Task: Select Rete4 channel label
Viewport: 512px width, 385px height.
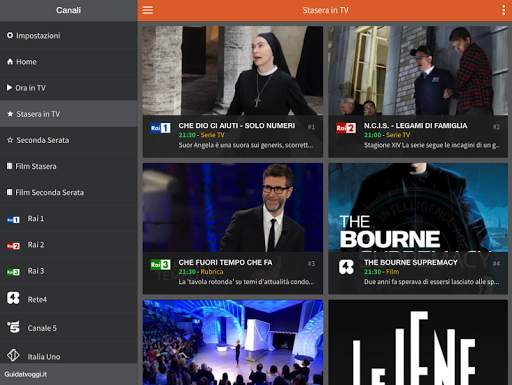Action: click(x=37, y=299)
